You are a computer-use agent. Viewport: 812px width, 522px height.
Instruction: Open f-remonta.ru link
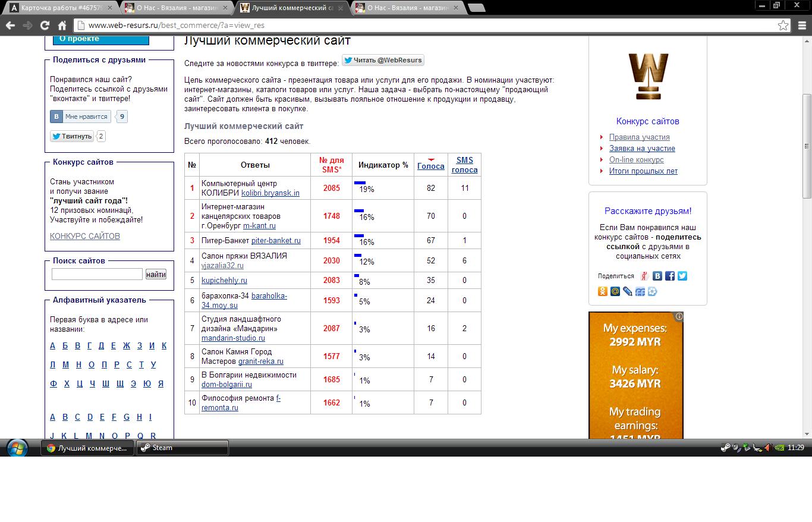pos(241,403)
